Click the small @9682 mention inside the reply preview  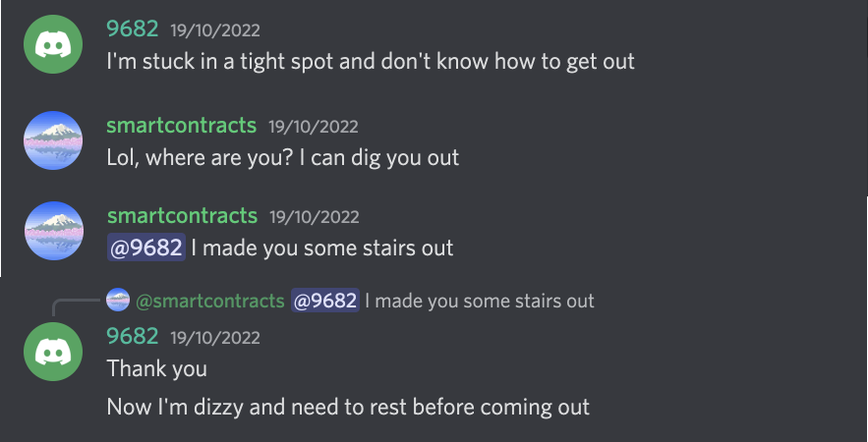(325, 301)
